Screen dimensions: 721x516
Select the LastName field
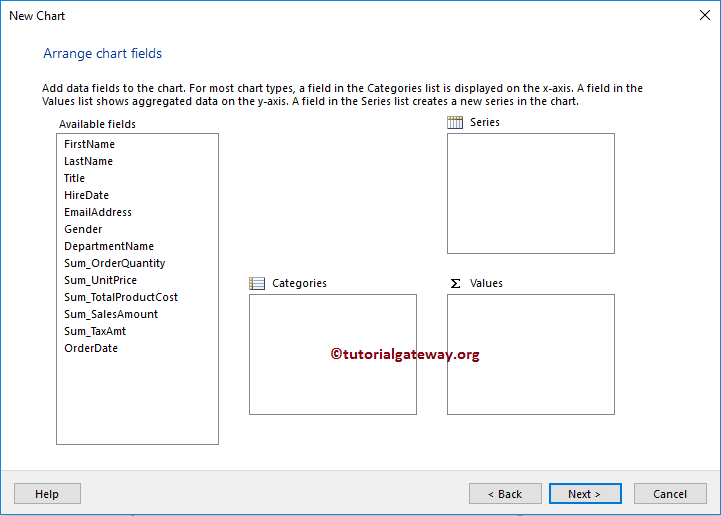coord(88,161)
